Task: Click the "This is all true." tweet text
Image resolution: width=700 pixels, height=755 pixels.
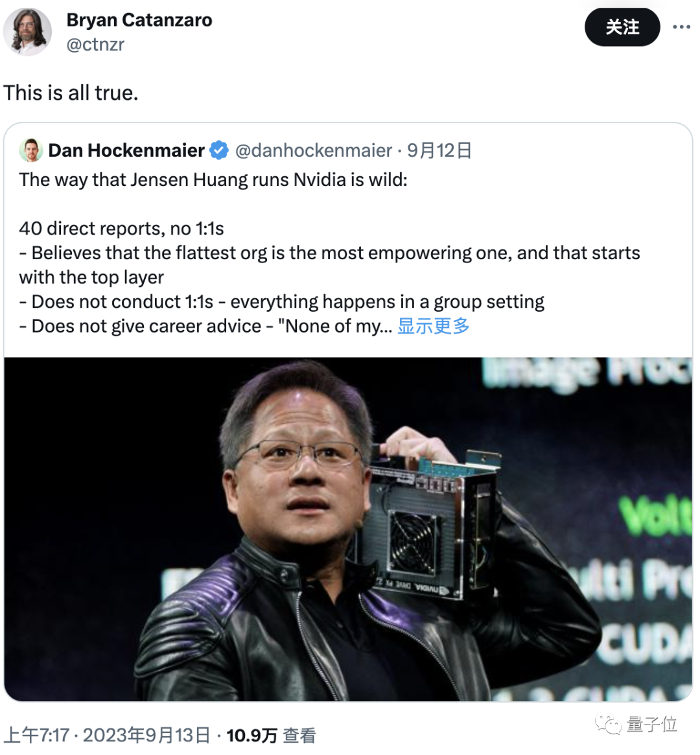Action: 71,93
